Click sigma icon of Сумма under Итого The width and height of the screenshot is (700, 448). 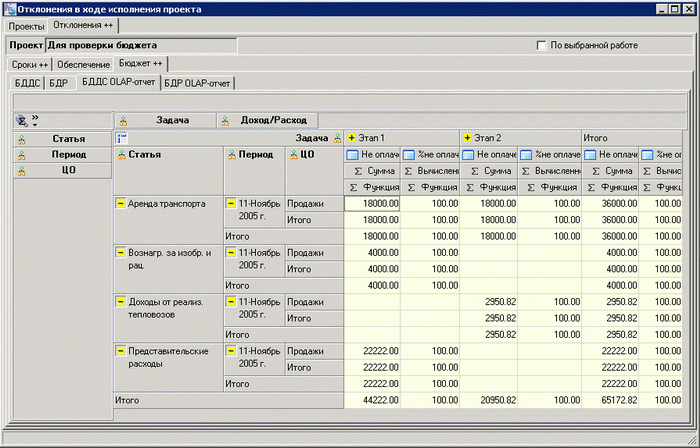pos(596,171)
